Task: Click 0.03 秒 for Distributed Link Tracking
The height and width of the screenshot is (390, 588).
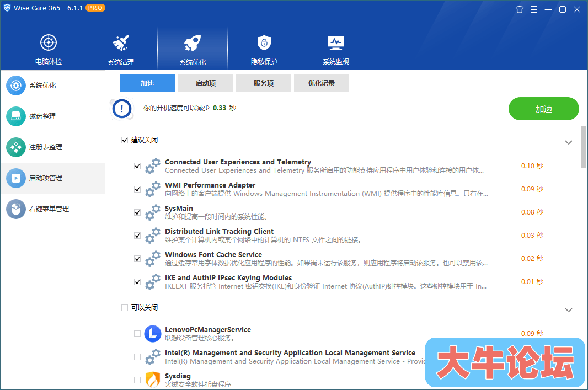Action: [x=532, y=236]
